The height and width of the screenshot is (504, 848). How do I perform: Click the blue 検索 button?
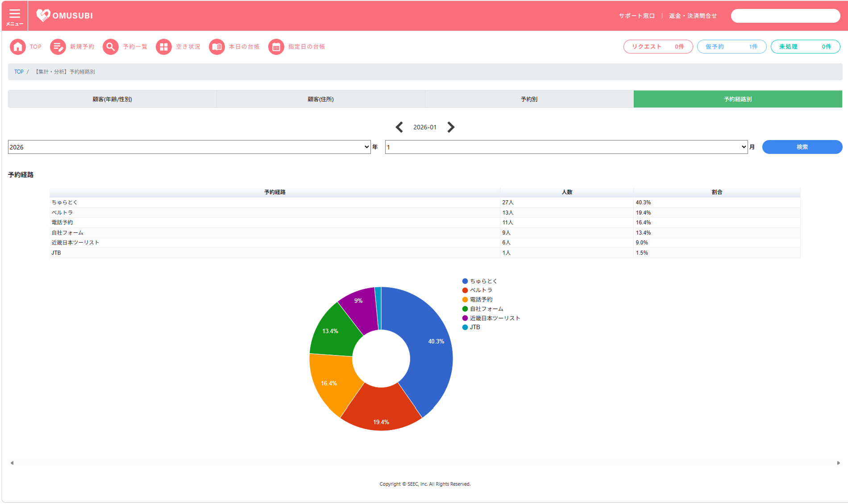click(802, 147)
